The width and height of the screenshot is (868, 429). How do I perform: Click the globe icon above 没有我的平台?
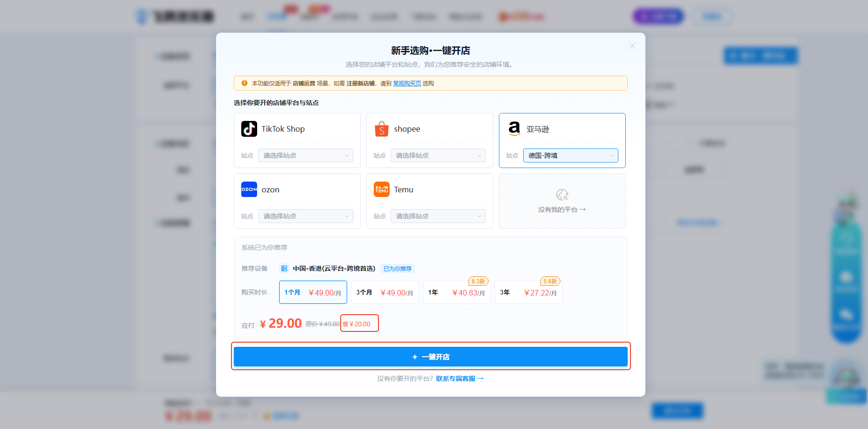562,195
